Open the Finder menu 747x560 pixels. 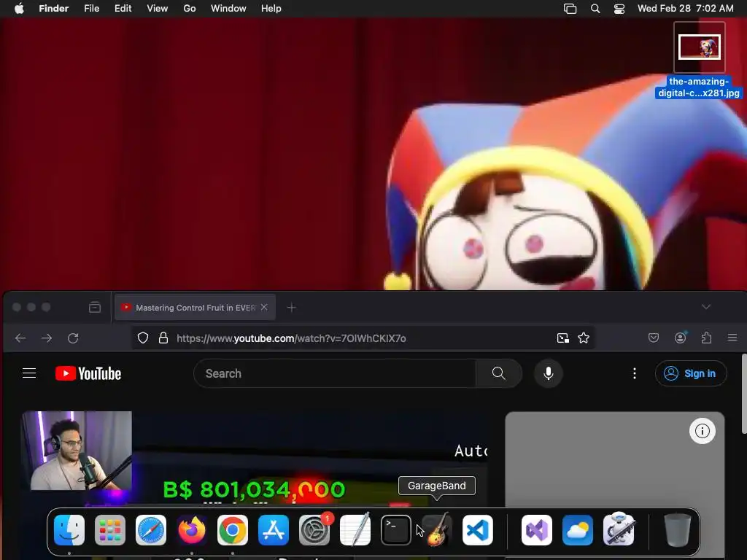(54, 9)
